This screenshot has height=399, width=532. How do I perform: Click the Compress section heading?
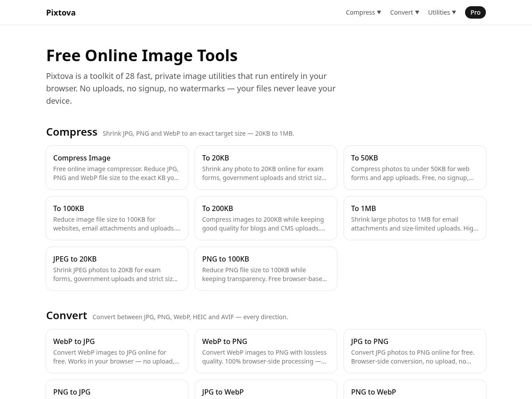tap(72, 132)
